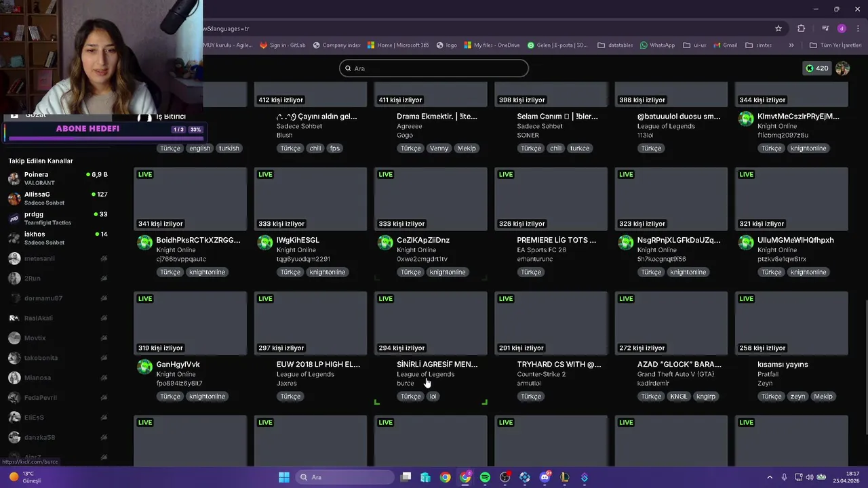Open the media control icon in the Chrome toolbar
This screenshot has height=488, width=868.
pyautogui.click(x=825, y=28)
